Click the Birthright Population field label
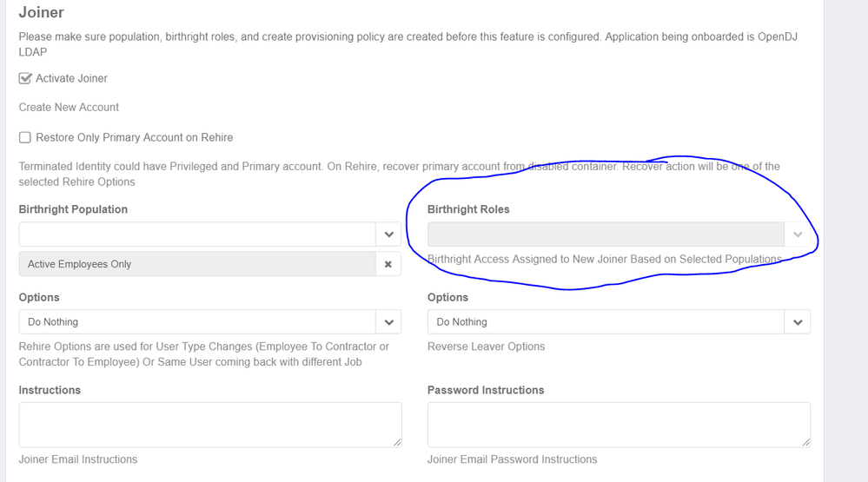The image size is (868, 482). (73, 209)
